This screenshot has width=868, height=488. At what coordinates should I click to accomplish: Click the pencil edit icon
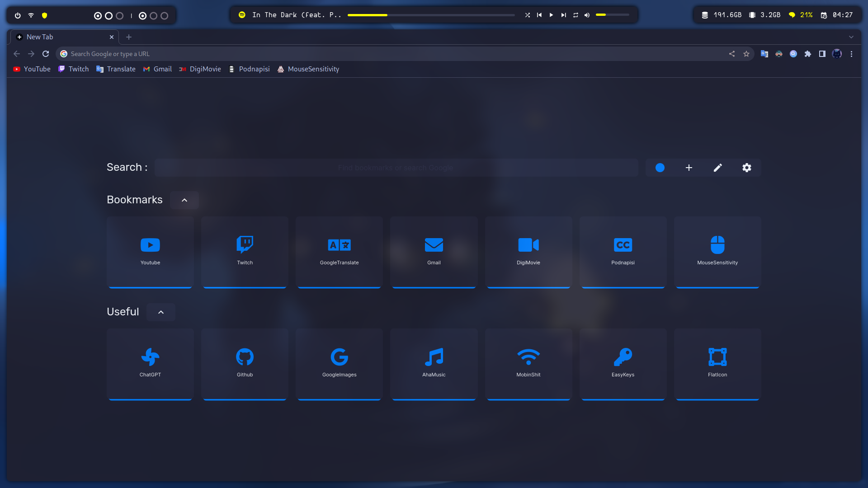click(x=717, y=168)
